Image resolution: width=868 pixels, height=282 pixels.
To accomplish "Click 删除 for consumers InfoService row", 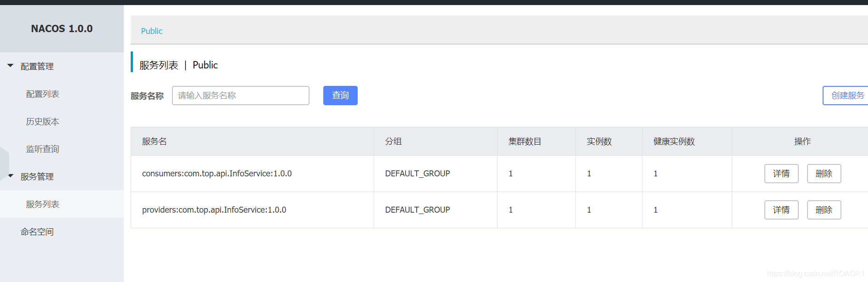I will coord(824,174).
